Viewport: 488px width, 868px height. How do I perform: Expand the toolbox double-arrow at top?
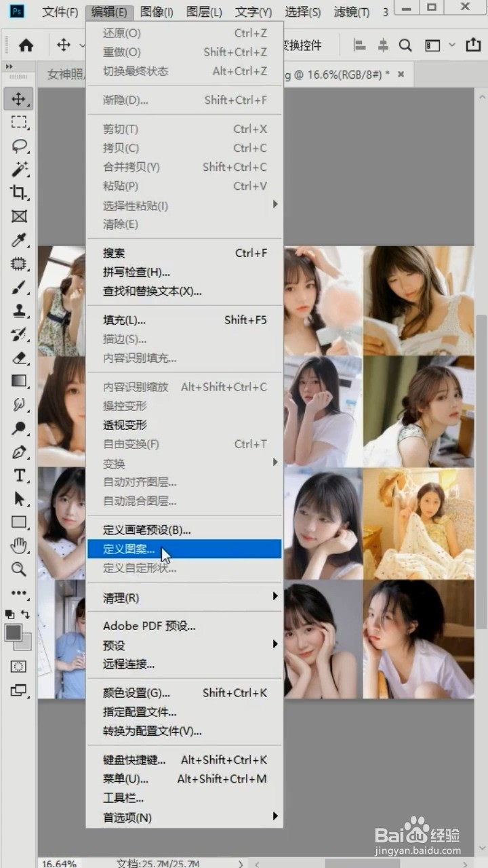[9, 67]
